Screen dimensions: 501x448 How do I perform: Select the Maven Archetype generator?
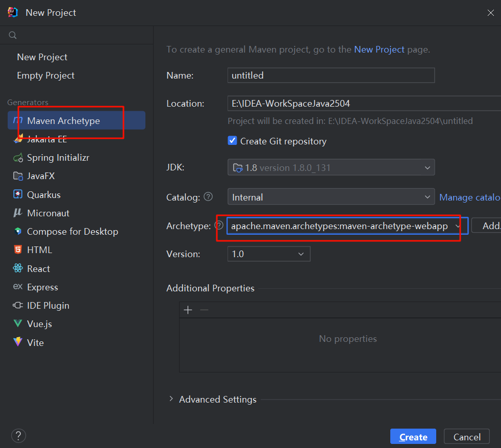[x=77, y=120]
